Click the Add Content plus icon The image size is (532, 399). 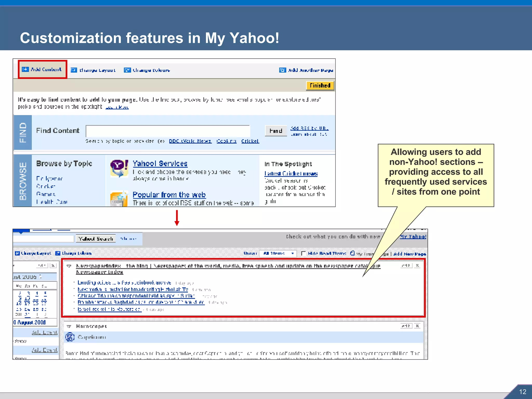(25, 69)
